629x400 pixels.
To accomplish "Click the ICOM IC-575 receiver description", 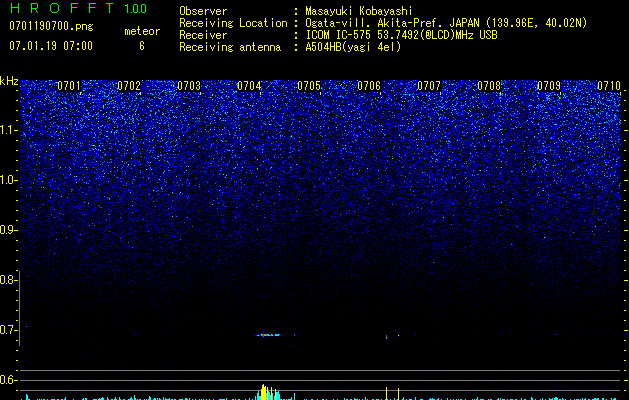I will 401,35.
